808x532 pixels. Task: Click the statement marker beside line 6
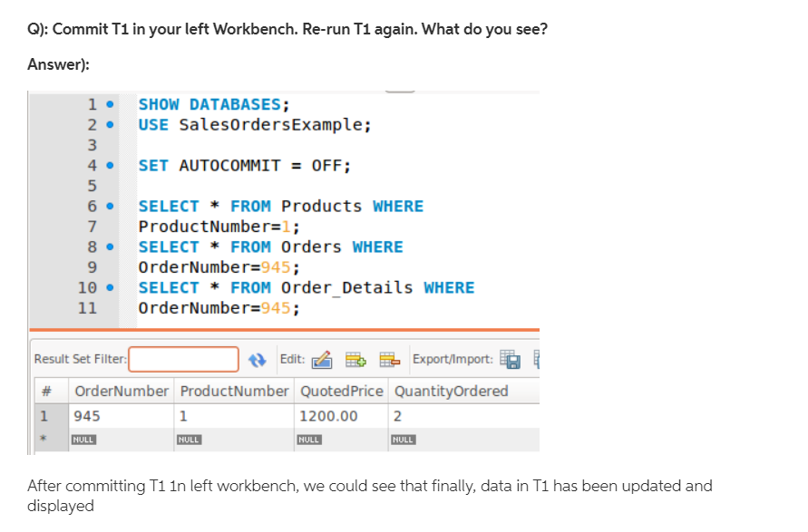point(109,206)
